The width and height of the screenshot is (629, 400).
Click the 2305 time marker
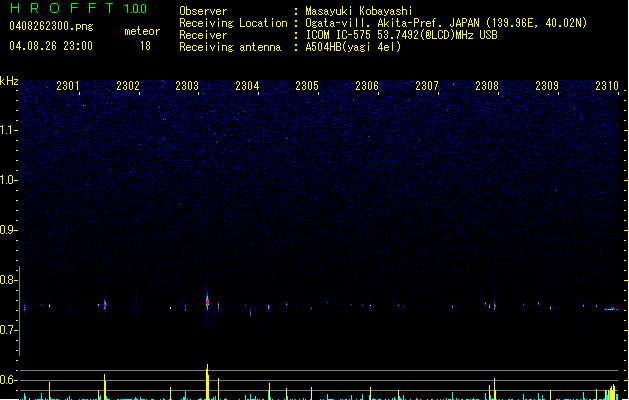(x=307, y=86)
